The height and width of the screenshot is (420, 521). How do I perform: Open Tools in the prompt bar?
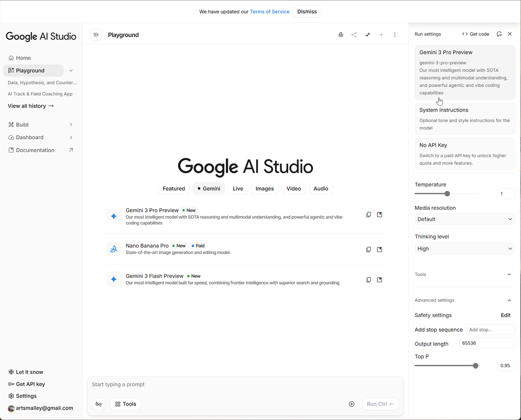[x=125, y=404]
